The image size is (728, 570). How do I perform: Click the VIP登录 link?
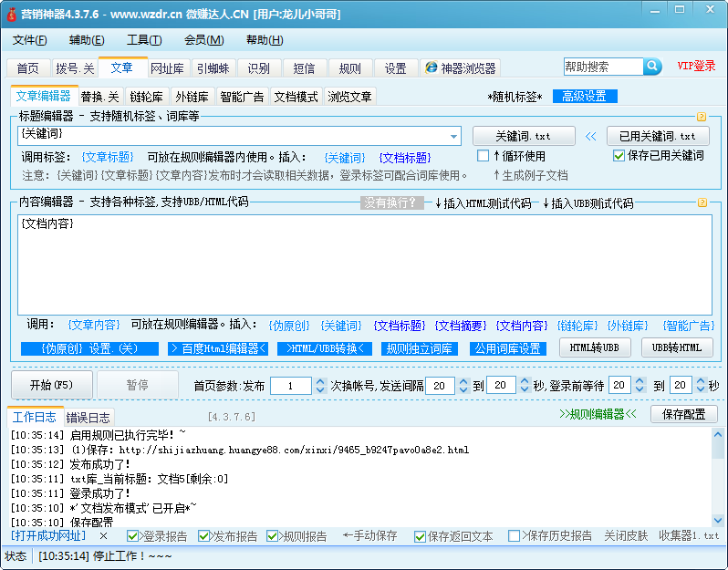pos(696,66)
